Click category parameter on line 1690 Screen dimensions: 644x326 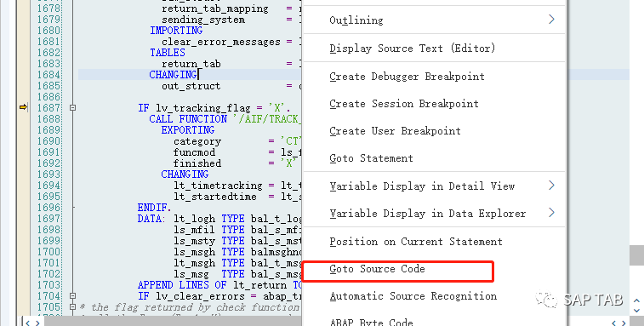pyautogui.click(x=197, y=141)
